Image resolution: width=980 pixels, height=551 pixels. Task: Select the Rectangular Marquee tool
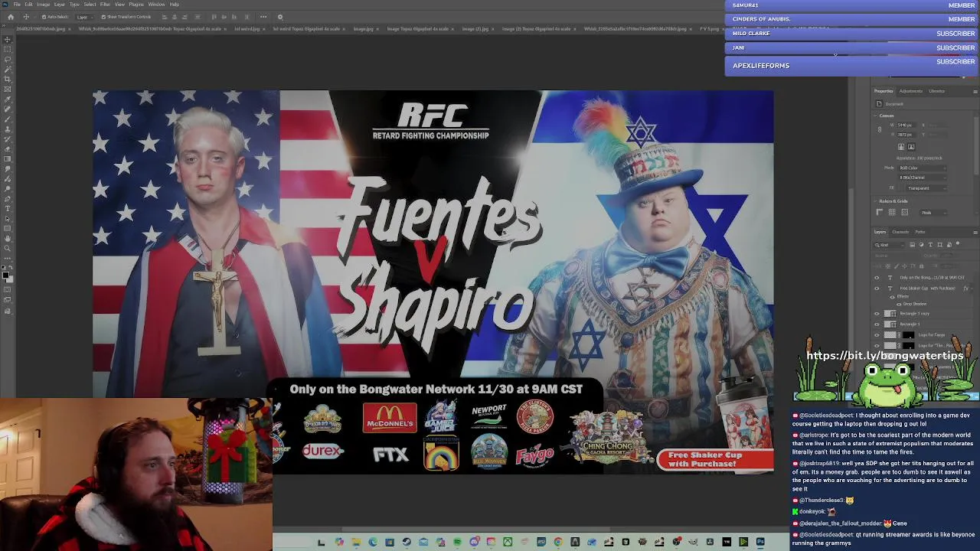click(8, 50)
